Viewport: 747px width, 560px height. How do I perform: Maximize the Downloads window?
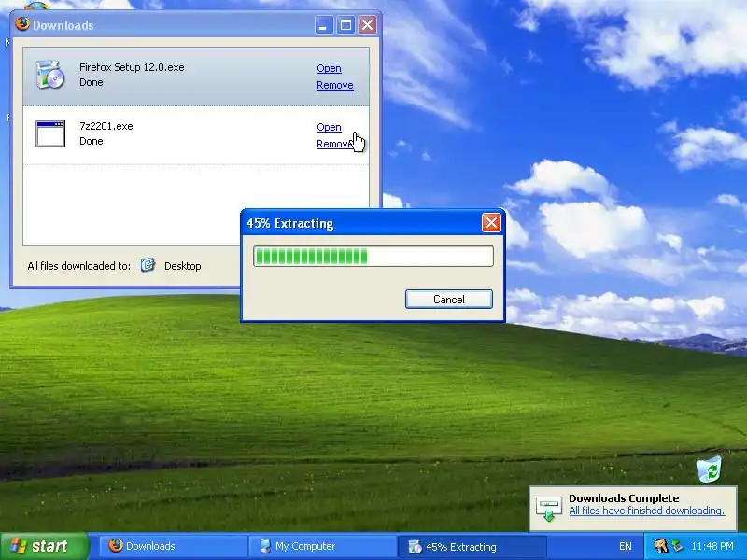pyautogui.click(x=345, y=25)
